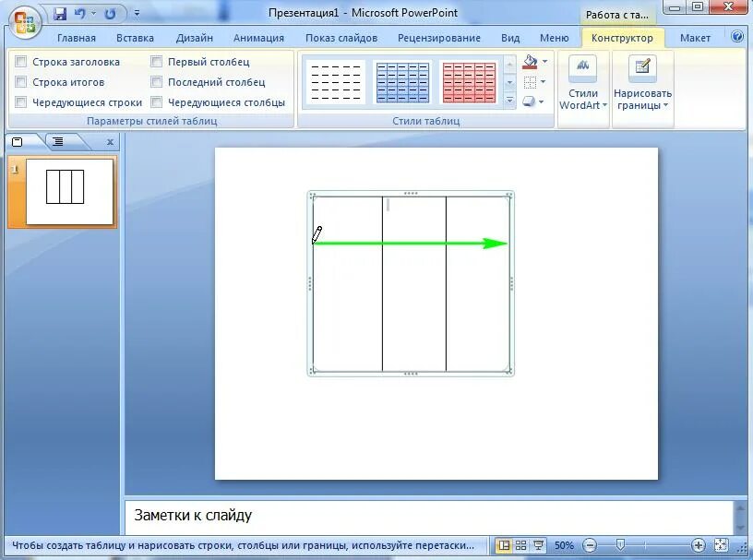The width and height of the screenshot is (753, 560).
Task: Redo the last action
Action: (x=111, y=14)
